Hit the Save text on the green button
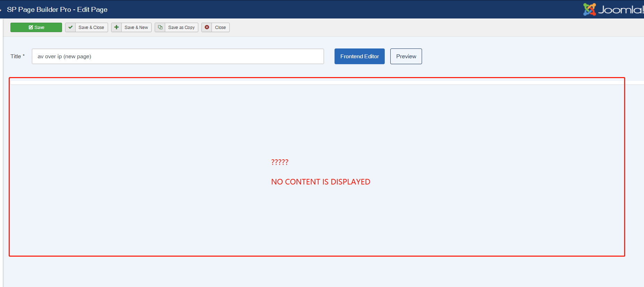Screen dimensions: 644x287 coord(39,28)
